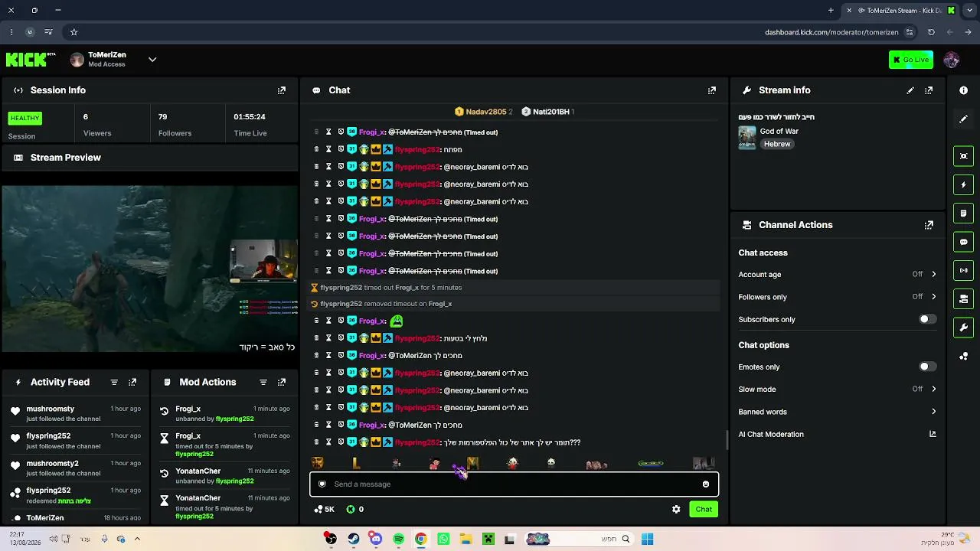Toggle the stream preview widget in sidebar

[964, 156]
